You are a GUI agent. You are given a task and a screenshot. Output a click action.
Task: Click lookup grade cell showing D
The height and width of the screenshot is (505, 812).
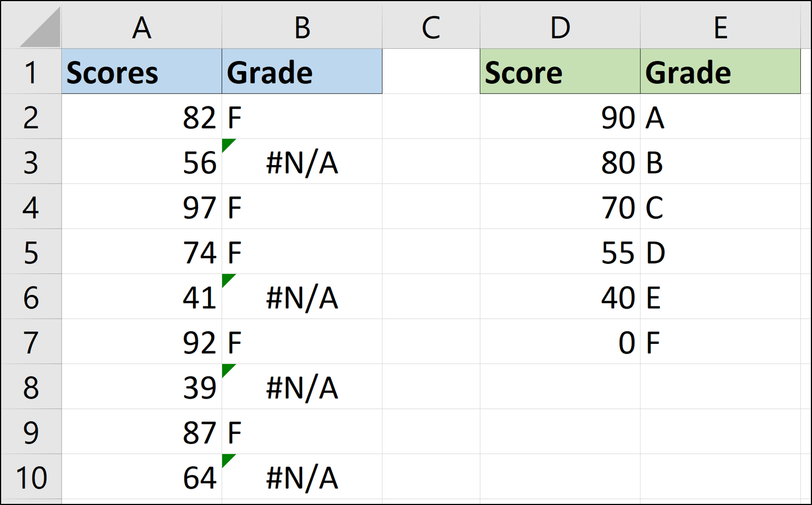pyautogui.click(x=720, y=252)
